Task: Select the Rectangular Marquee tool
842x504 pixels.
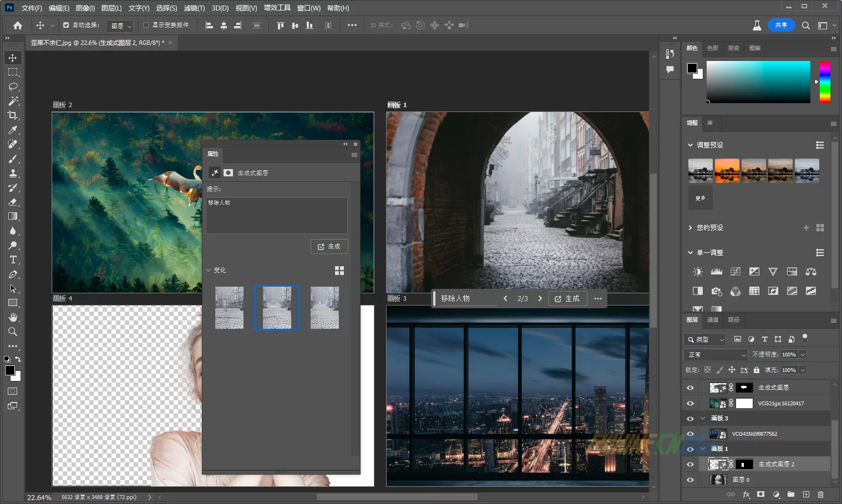Action: click(13, 72)
